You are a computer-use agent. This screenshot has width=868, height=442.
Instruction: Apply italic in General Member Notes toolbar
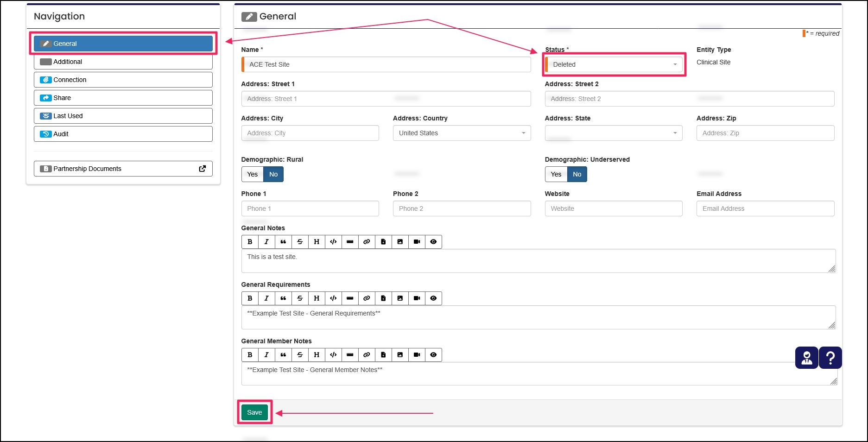click(x=266, y=355)
